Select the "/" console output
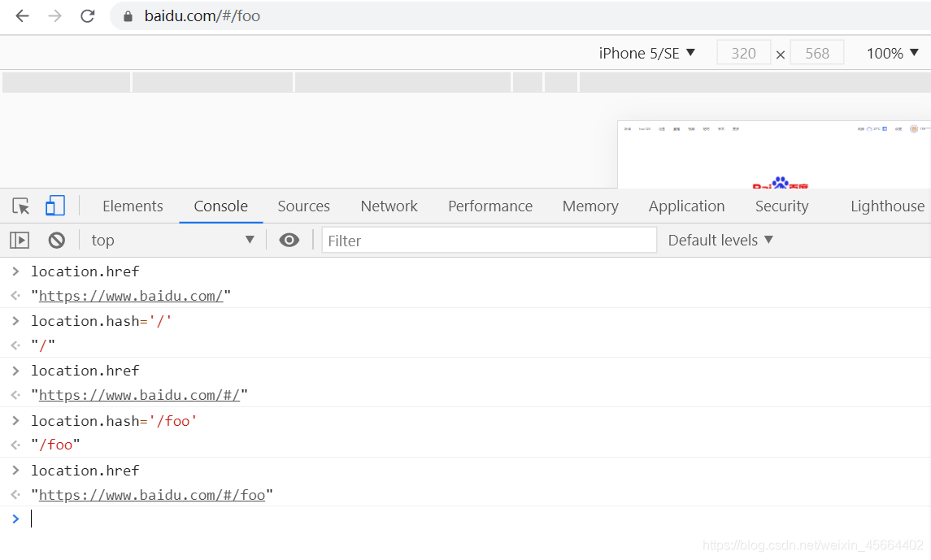This screenshot has width=931, height=560. 43,345
